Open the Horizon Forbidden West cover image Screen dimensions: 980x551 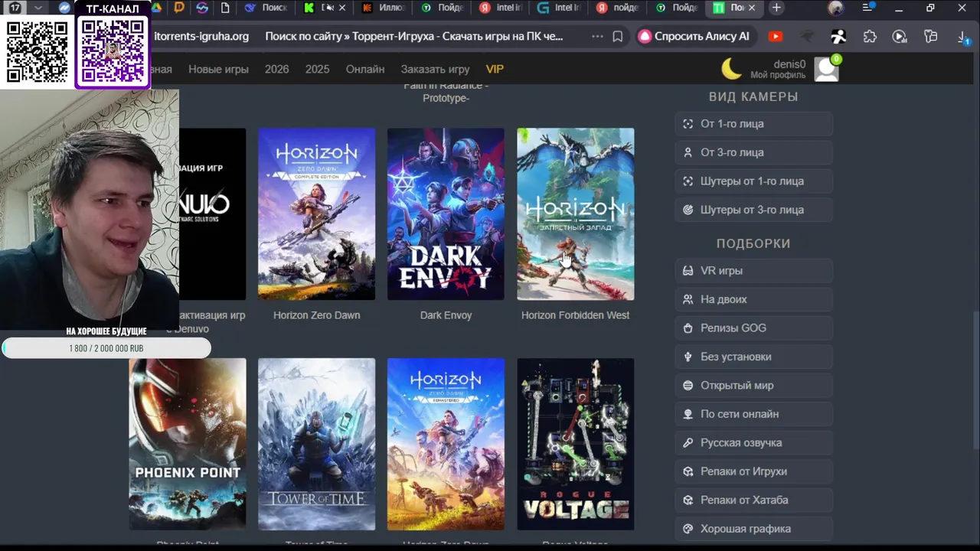(575, 214)
